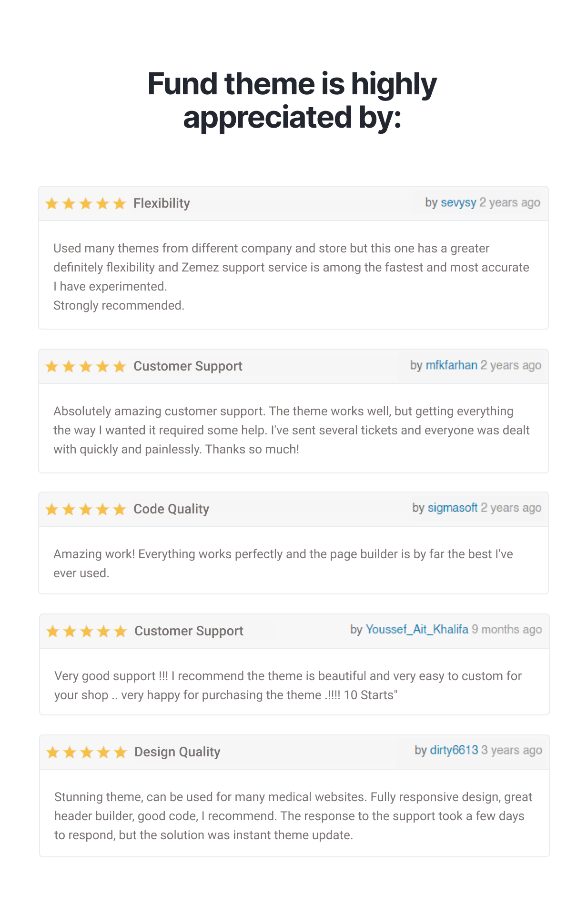Click the "9 months ago" timestamp
Screen dimensions: 587x924
pyautogui.click(x=506, y=629)
